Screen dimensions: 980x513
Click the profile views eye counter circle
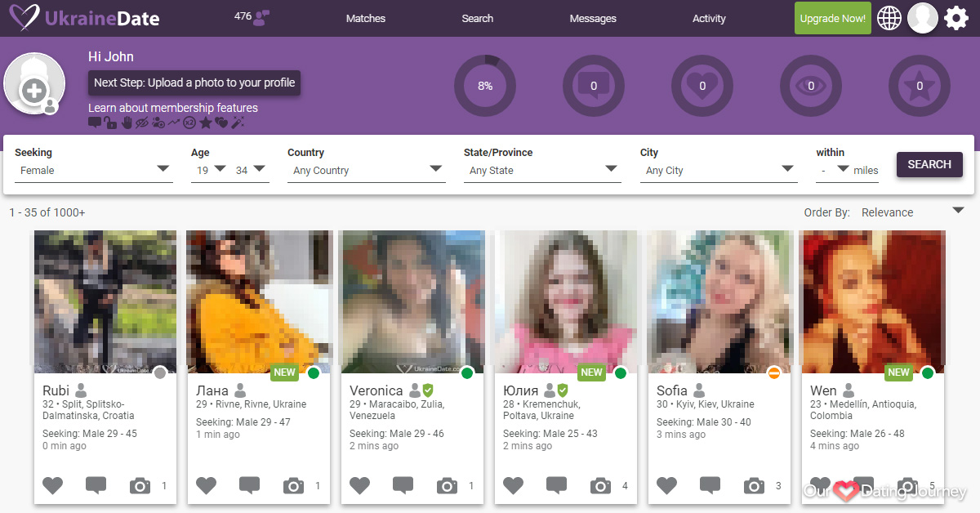coord(811,86)
